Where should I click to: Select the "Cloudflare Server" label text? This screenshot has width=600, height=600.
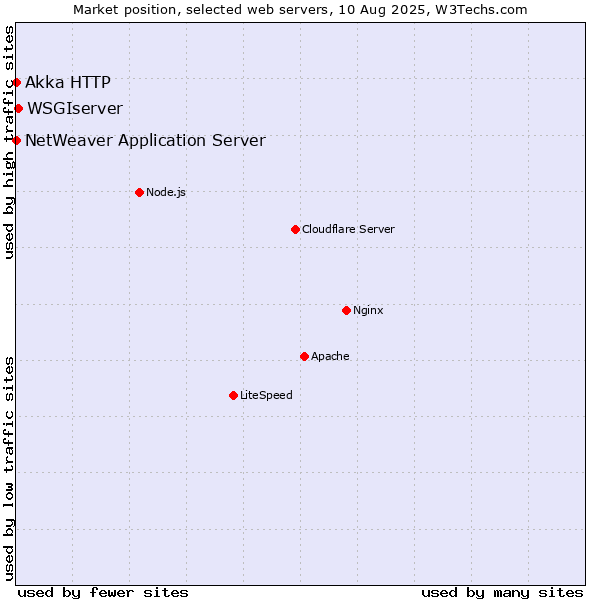click(x=348, y=229)
